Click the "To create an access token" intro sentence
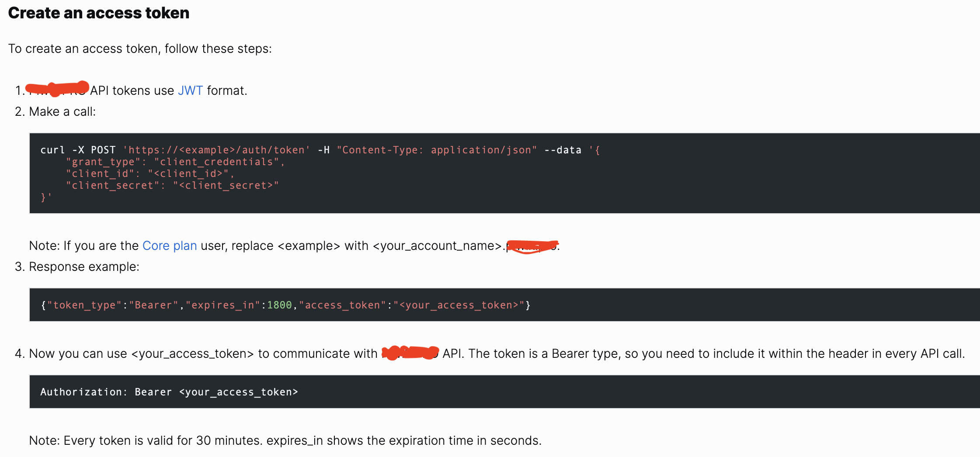The width and height of the screenshot is (980, 457). coord(140,48)
